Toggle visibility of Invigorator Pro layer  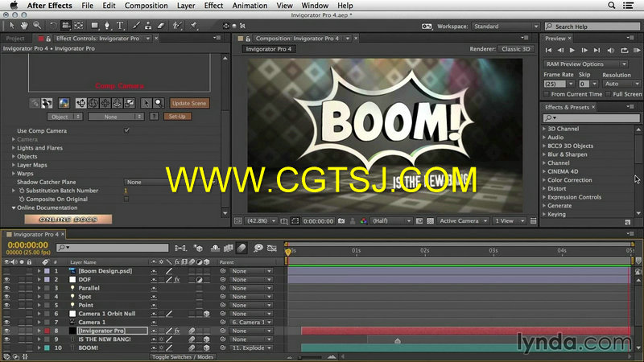tap(6, 331)
